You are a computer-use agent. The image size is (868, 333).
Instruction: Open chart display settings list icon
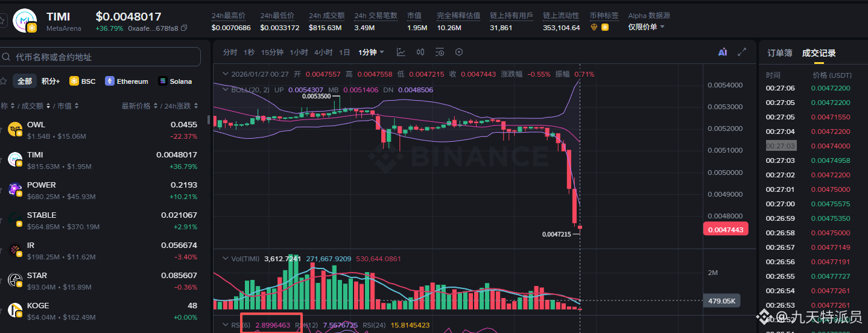(440, 52)
